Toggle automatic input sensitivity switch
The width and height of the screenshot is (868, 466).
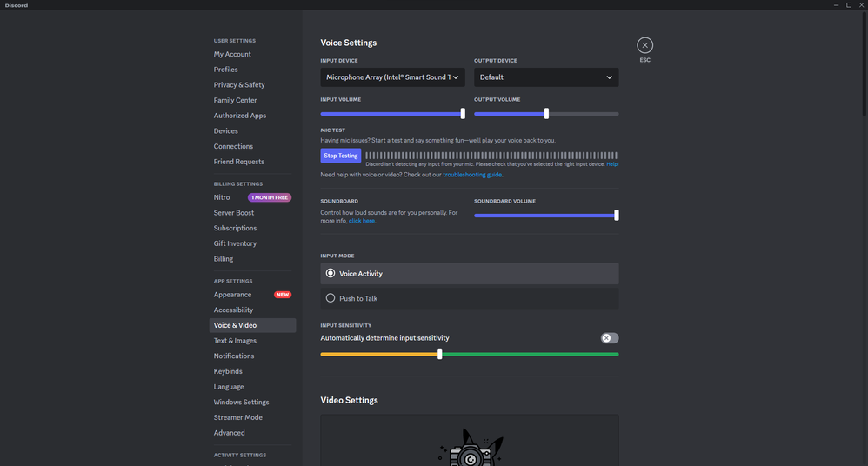[610, 338]
